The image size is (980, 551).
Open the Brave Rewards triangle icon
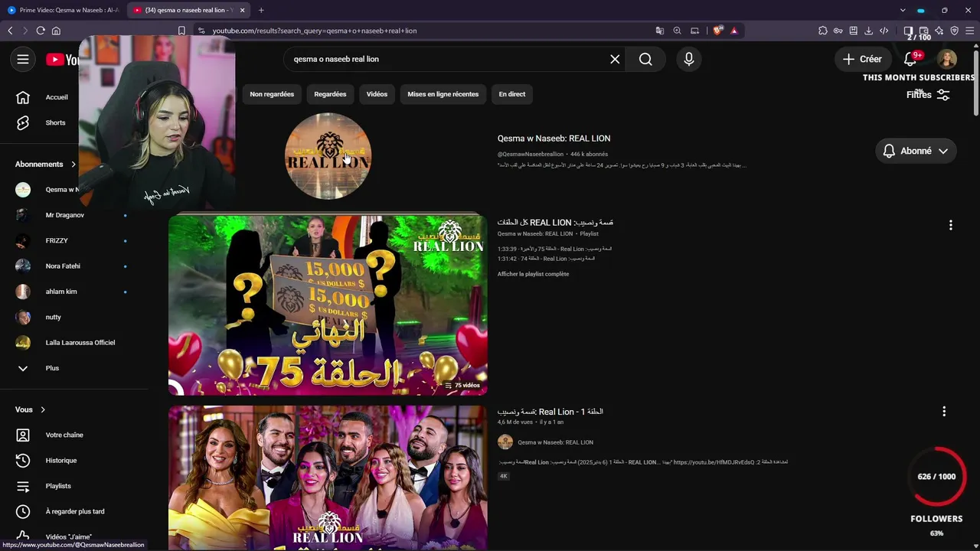click(734, 31)
